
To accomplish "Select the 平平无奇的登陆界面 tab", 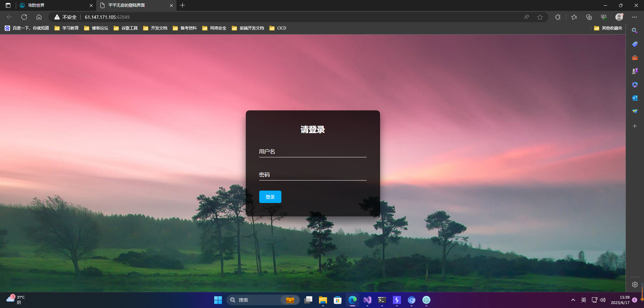I will tap(136, 5).
